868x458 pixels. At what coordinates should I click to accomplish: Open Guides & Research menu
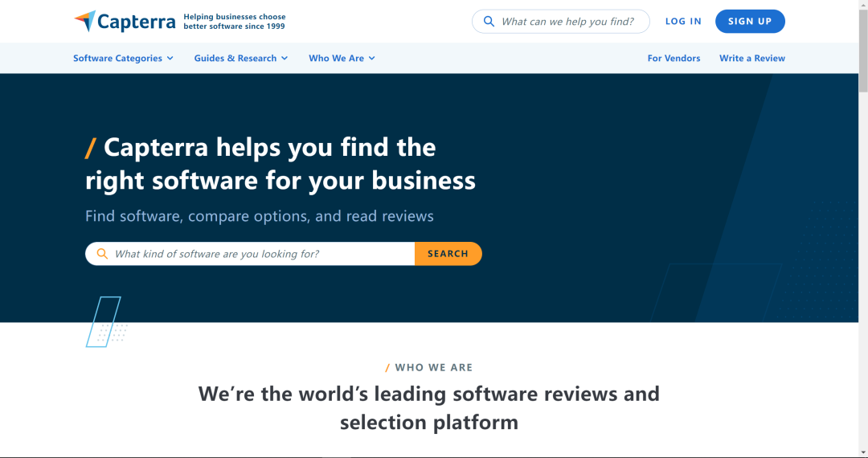(x=241, y=58)
